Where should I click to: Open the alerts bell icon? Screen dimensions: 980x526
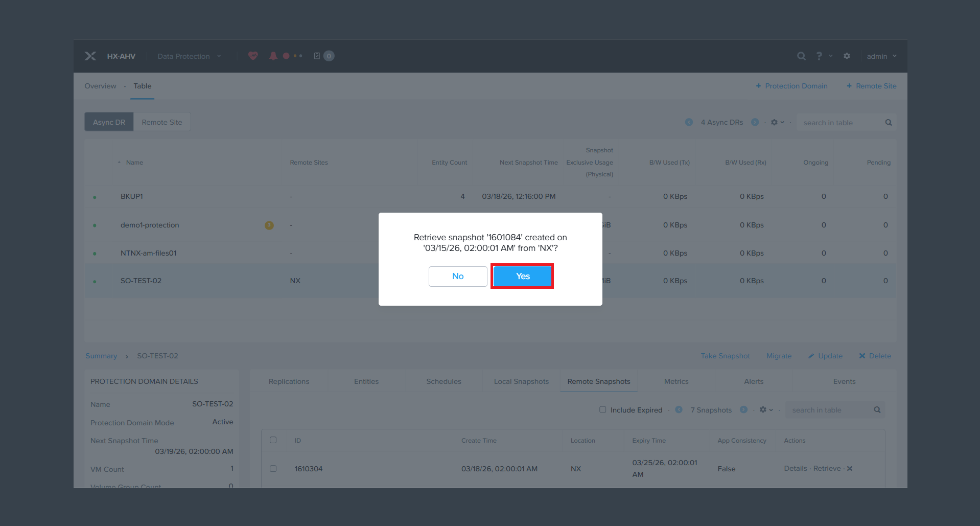(273, 56)
